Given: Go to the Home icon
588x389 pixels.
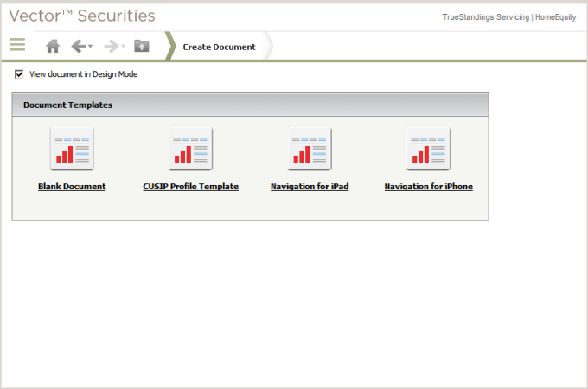Looking at the screenshot, I should (53, 46).
